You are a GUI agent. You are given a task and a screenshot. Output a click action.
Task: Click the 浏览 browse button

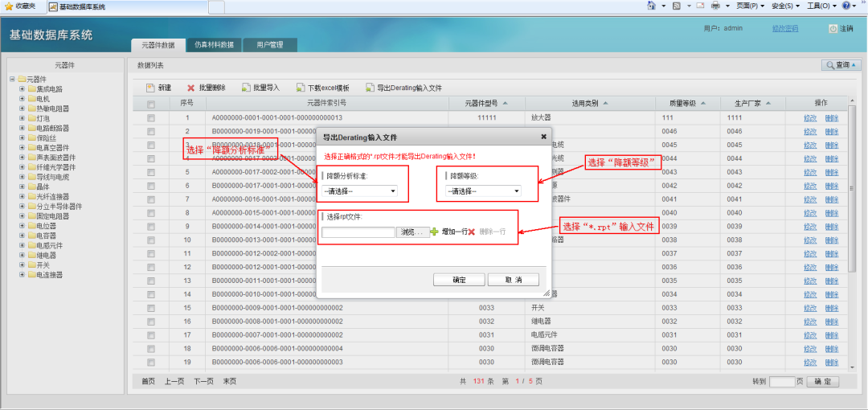tap(413, 232)
